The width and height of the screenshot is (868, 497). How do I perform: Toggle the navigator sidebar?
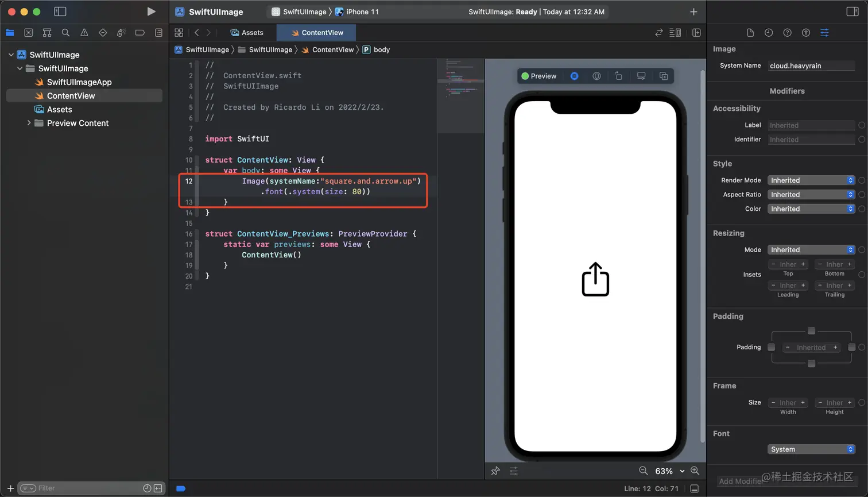tap(60, 11)
